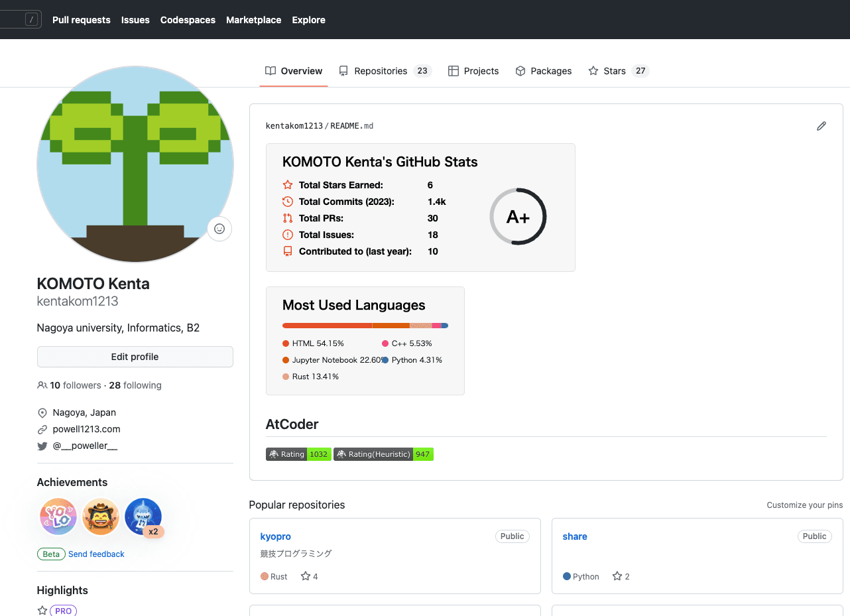Click the cube icon beside Packages
This screenshot has width=850, height=616.
click(x=520, y=71)
